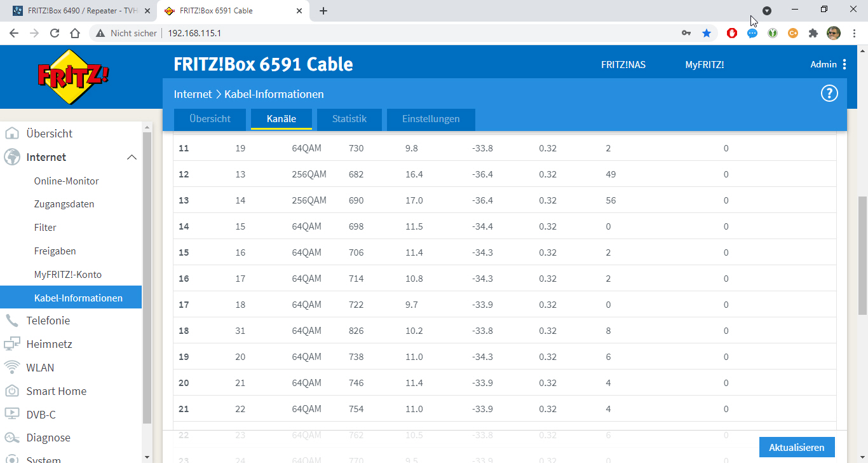Open the Chrome profile avatar
This screenshot has width=868, height=463.
click(834, 33)
